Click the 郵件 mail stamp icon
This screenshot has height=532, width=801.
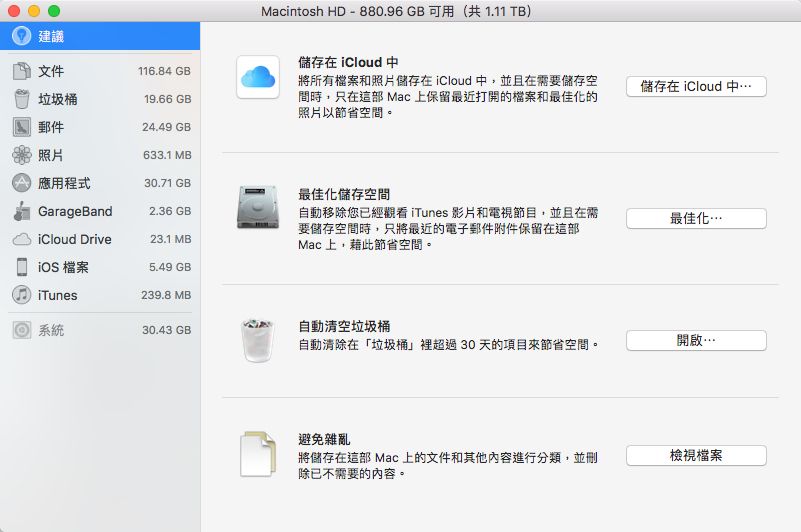click(x=21, y=127)
